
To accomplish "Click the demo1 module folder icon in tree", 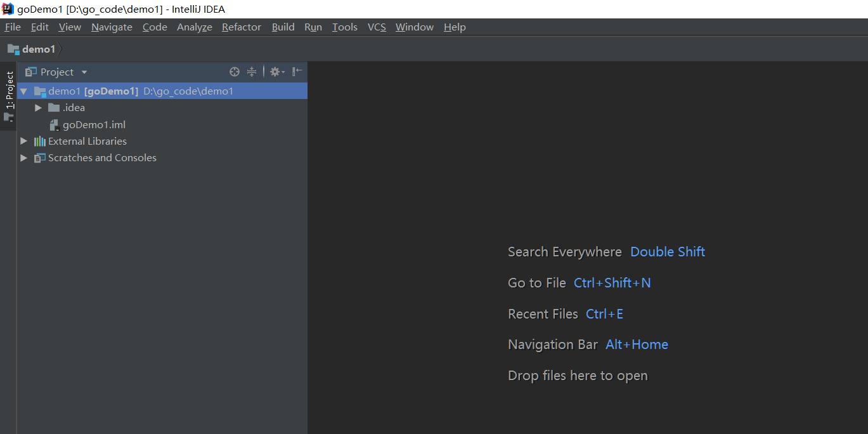I will (40, 91).
